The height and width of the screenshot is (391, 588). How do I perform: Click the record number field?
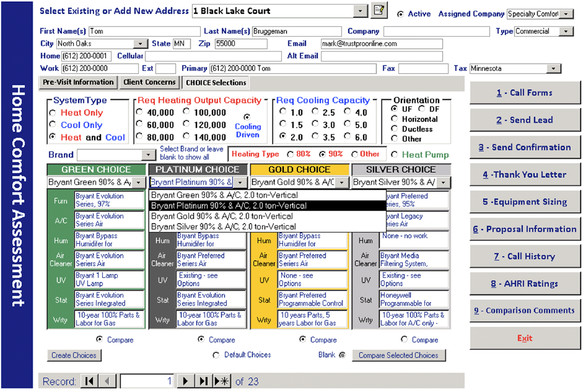(147, 381)
